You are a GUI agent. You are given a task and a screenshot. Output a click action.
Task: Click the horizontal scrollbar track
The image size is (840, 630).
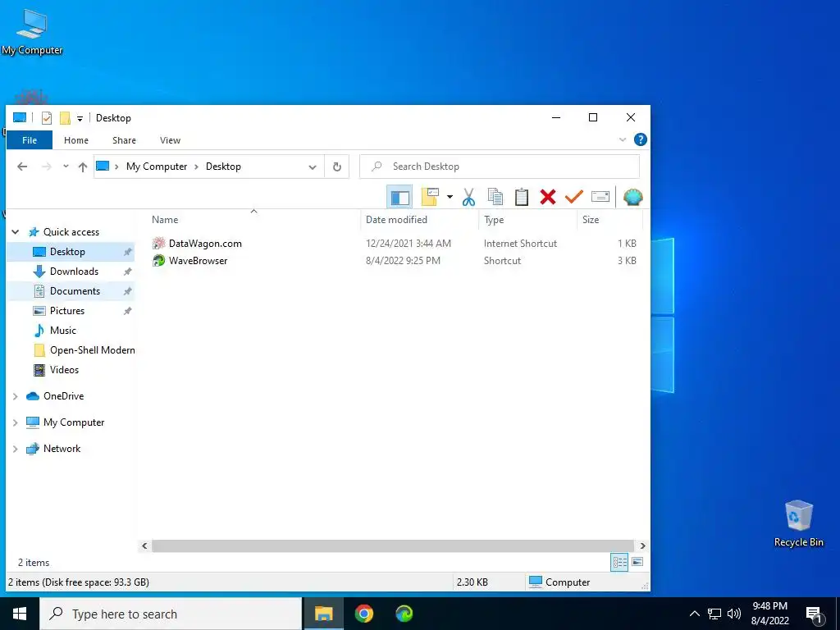point(393,546)
